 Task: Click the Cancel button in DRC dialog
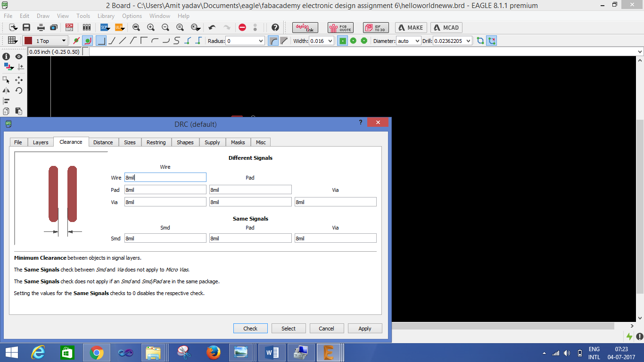(x=326, y=329)
